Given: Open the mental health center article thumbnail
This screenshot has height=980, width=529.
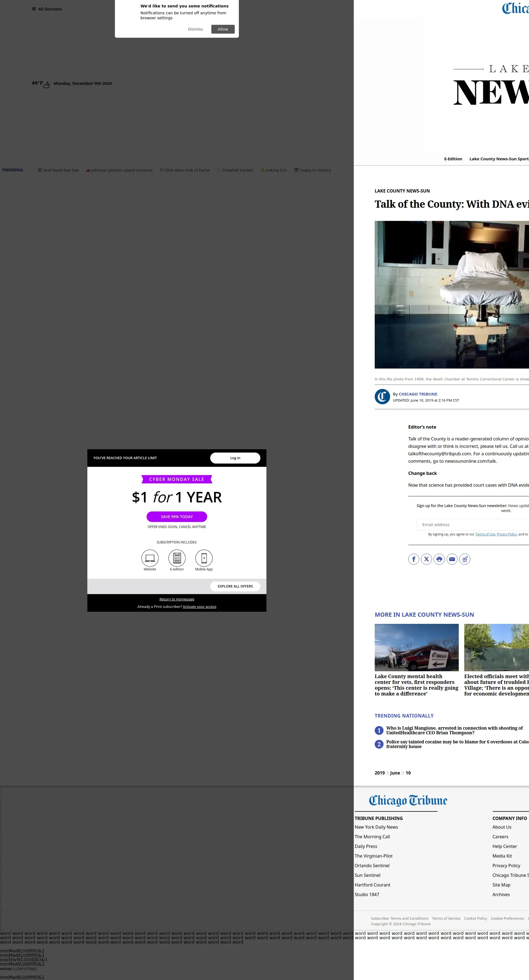Looking at the screenshot, I should (x=416, y=648).
